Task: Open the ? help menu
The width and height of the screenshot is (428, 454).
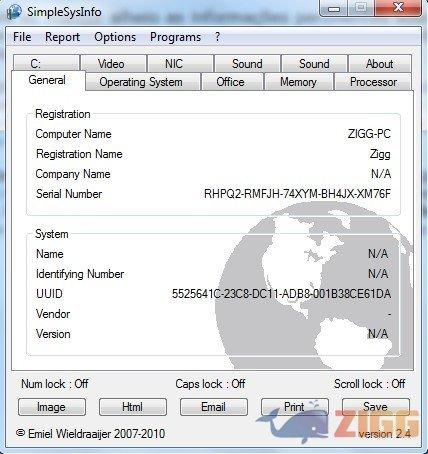Action: coord(217,37)
